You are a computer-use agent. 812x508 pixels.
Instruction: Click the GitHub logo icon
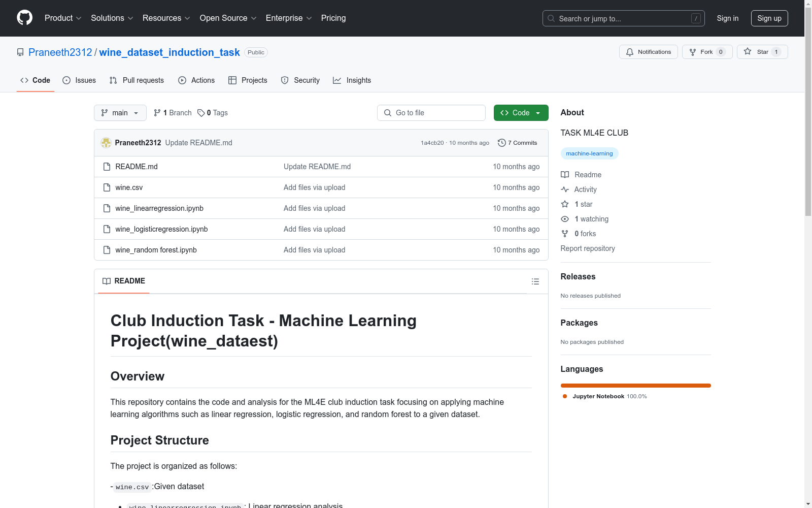pyautogui.click(x=24, y=18)
